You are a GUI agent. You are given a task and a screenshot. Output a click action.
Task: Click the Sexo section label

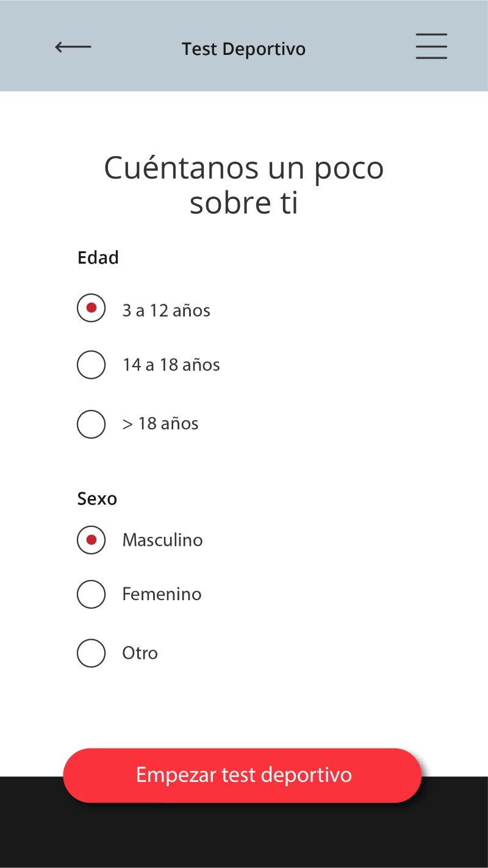coord(97,499)
